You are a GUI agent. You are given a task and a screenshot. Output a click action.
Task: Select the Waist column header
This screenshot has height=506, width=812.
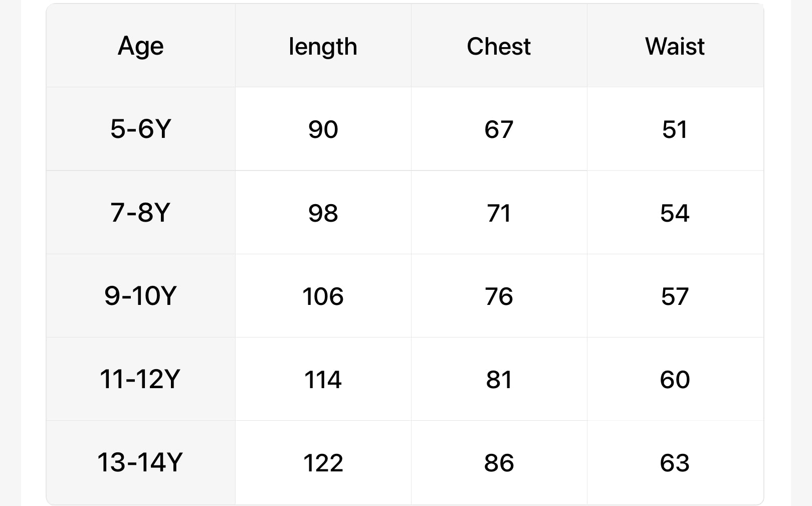[675, 47]
